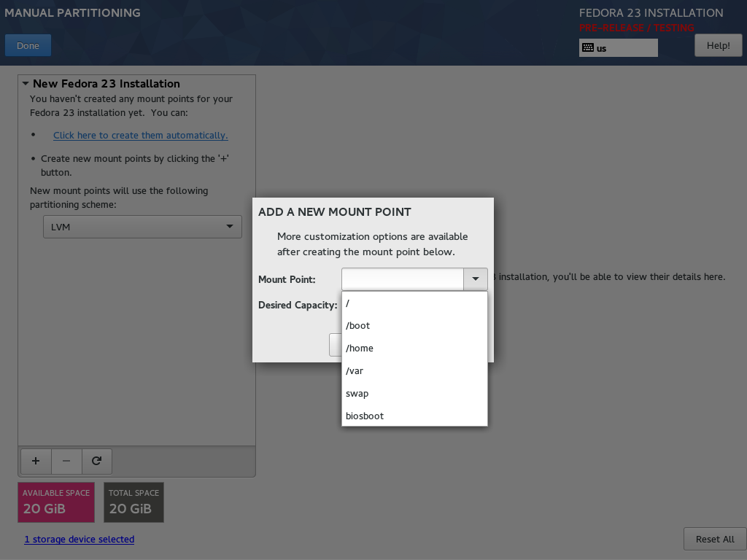Click the plus icon to add mount point
The image size is (747, 560).
coord(36,461)
